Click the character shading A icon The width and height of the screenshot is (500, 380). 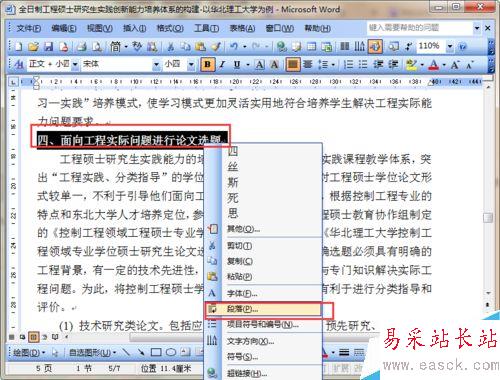[x=274, y=64]
